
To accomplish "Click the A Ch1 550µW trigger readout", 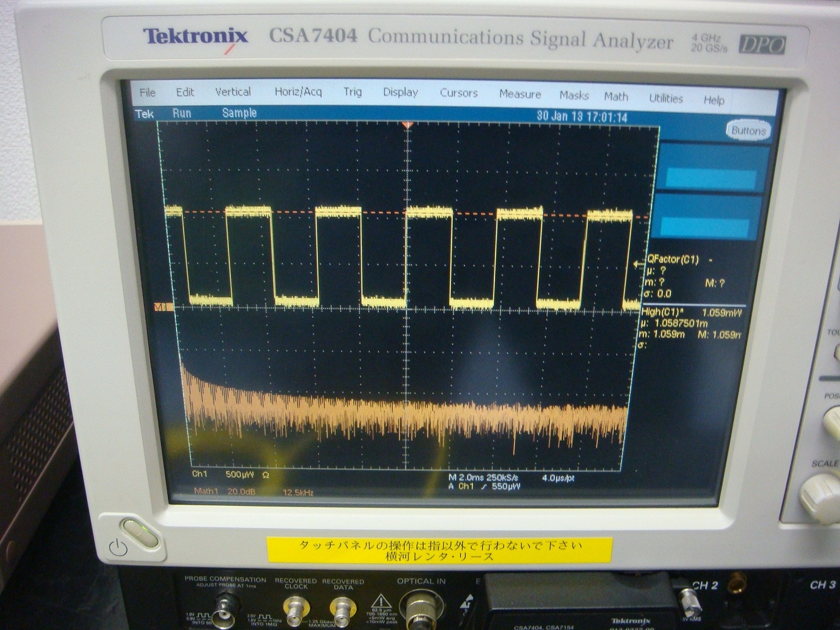I will (484, 487).
